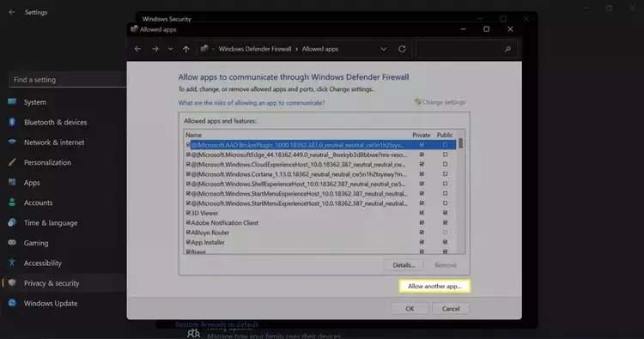Select the App Installer row
644x339 pixels.
320,242
